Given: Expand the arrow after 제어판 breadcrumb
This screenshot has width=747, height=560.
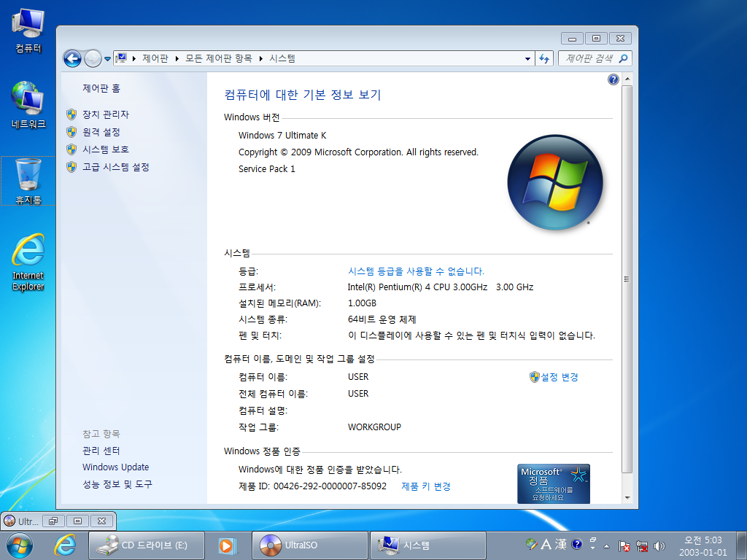Looking at the screenshot, I should [x=177, y=58].
